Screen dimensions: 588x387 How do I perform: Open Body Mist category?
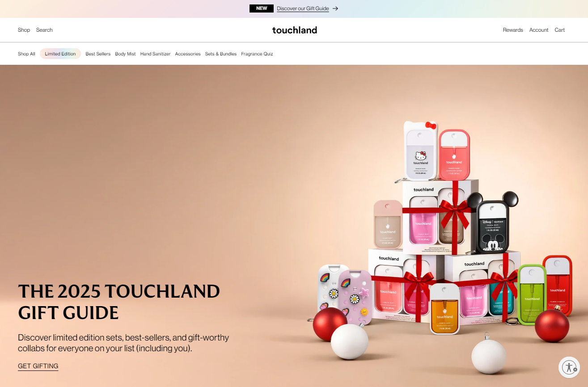pos(125,54)
